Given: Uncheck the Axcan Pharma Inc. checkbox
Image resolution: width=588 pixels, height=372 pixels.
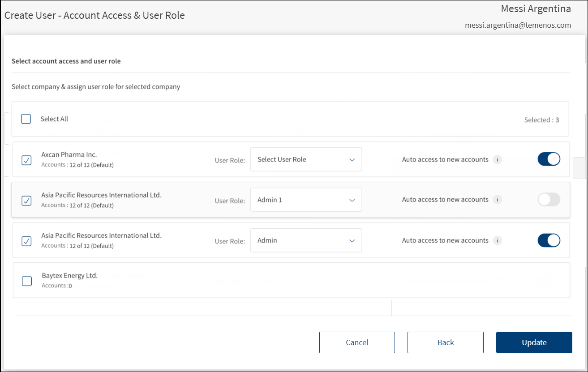Looking at the screenshot, I should (27, 160).
